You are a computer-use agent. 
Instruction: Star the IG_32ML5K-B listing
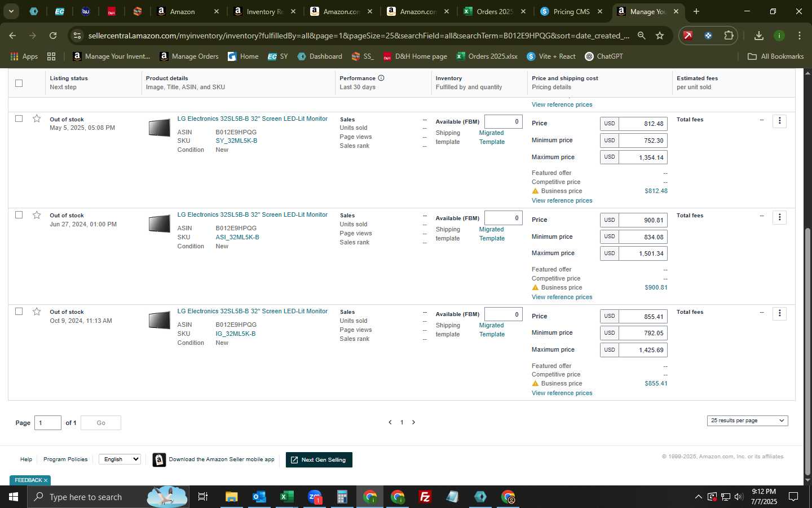37,312
